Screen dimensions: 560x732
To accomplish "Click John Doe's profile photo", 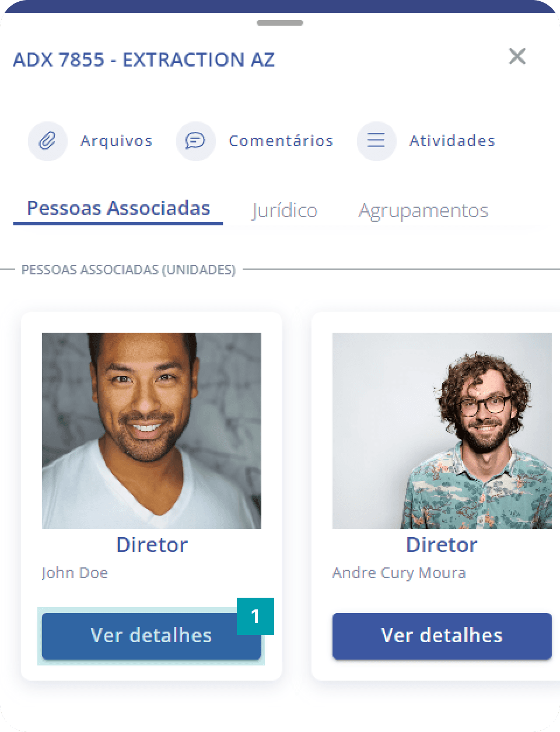I will tap(152, 431).
